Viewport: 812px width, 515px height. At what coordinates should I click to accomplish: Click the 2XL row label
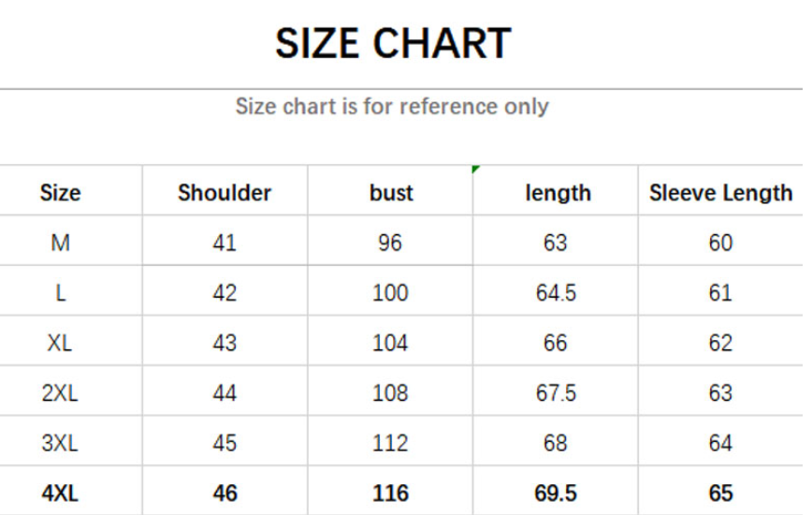61,393
